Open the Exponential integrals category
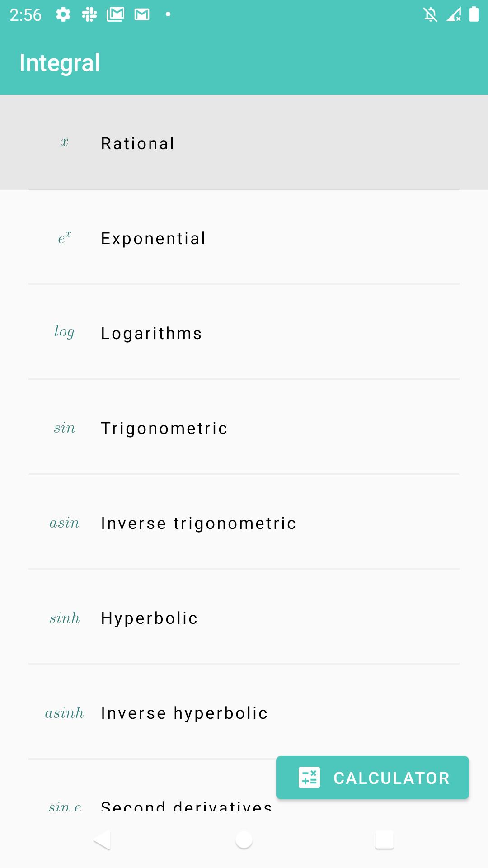 coord(153,238)
